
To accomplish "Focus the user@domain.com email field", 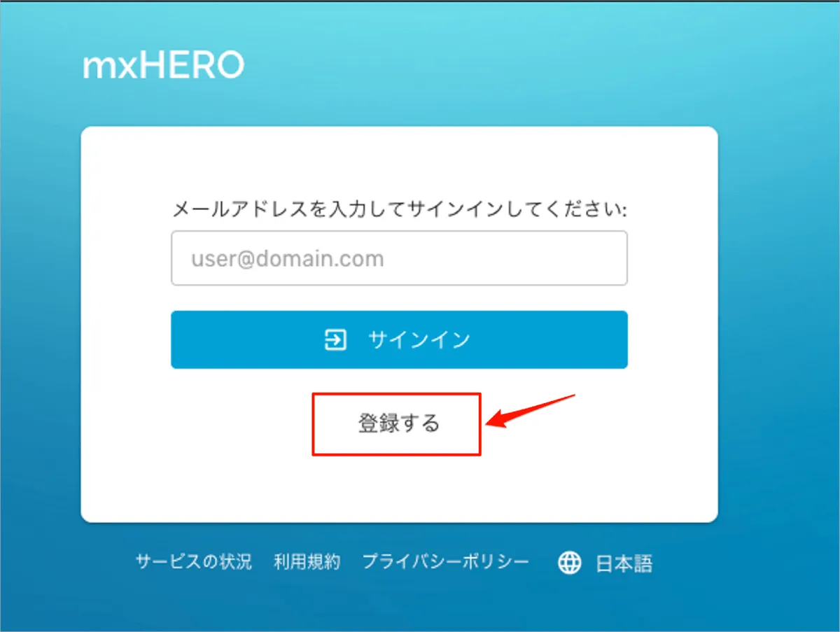I will pyautogui.click(x=399, y=258).
